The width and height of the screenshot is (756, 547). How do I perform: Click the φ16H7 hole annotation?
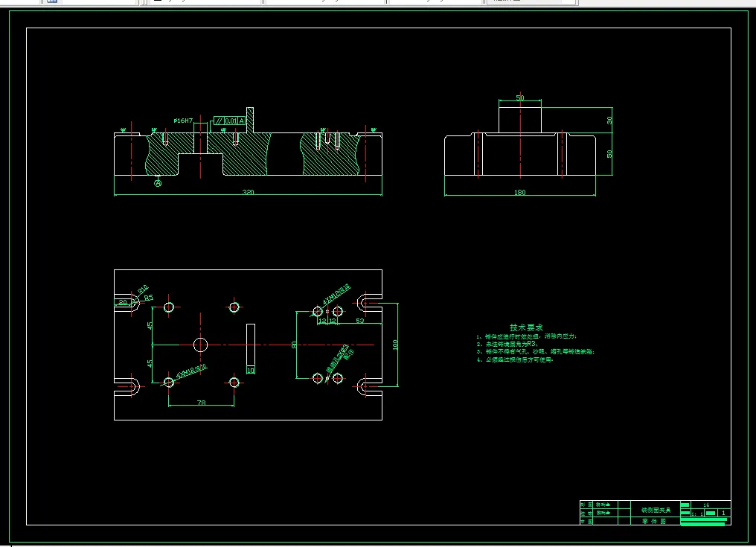tap(183, 121)
